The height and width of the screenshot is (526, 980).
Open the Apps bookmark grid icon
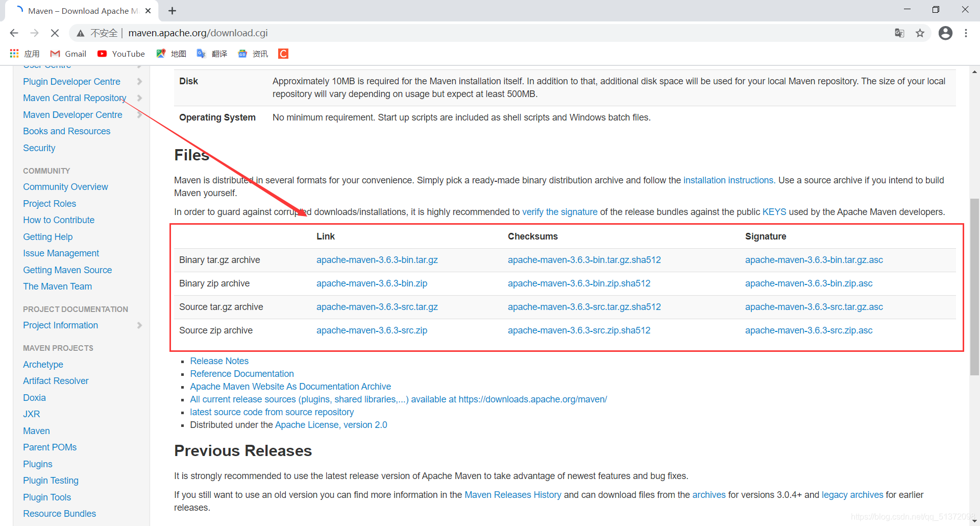point(14,54)
